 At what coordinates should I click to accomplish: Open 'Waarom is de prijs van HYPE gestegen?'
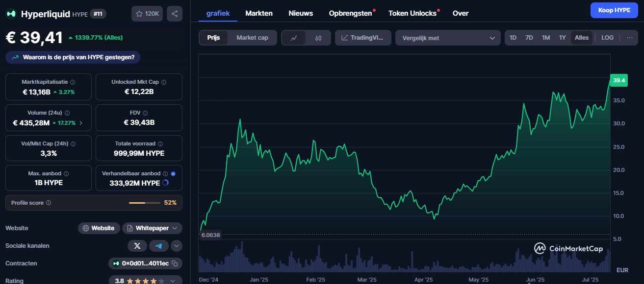tap(72, 57)
